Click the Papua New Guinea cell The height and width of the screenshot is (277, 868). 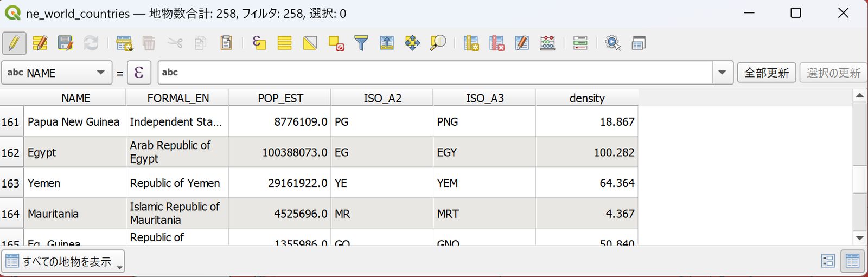(x=75, y=122)
